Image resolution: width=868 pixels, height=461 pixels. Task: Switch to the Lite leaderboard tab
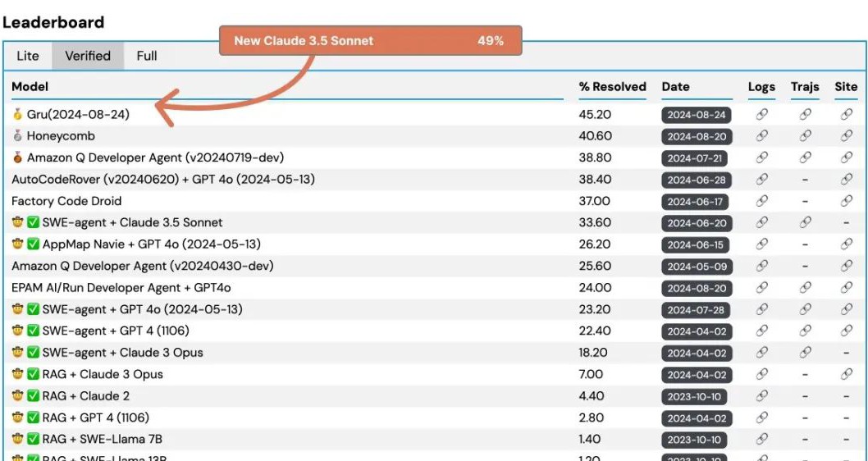point(28,56)
